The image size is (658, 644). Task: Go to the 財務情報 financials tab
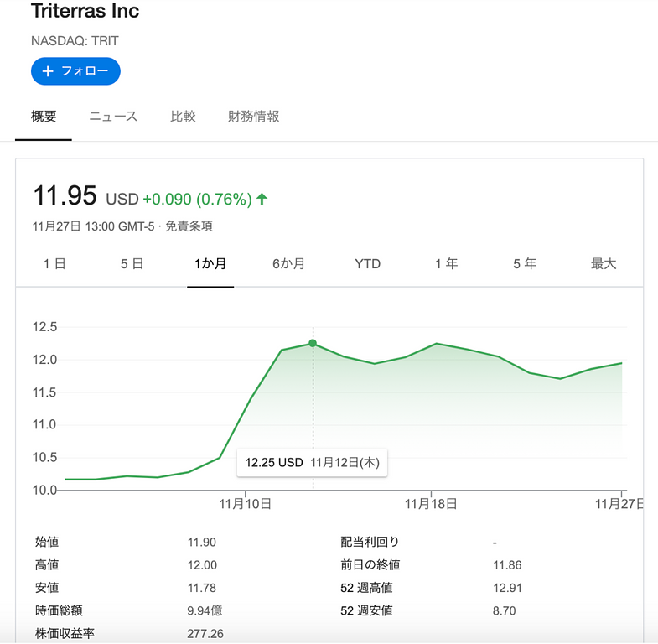[x=253, y=117]
